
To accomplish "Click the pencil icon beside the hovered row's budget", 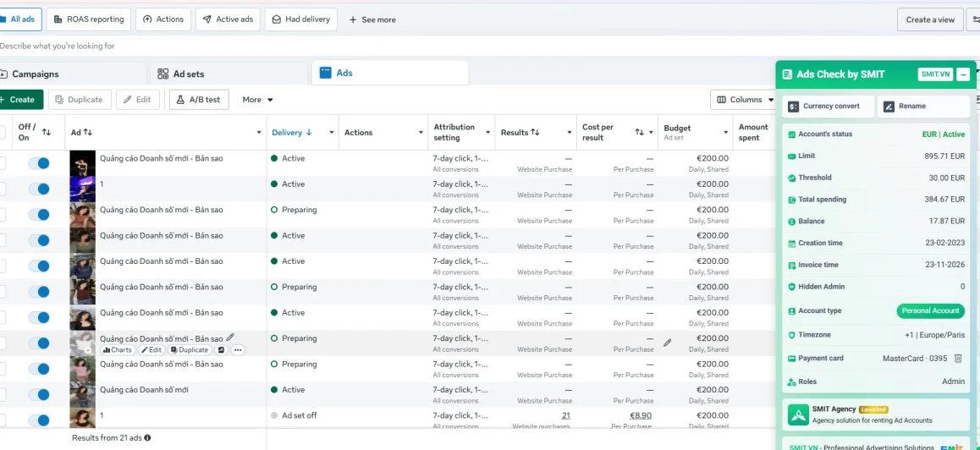I will tap(668, 343).
